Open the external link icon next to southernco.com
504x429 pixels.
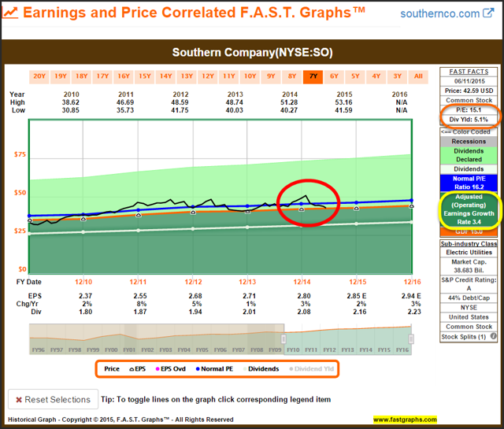[x=488, y=13]
